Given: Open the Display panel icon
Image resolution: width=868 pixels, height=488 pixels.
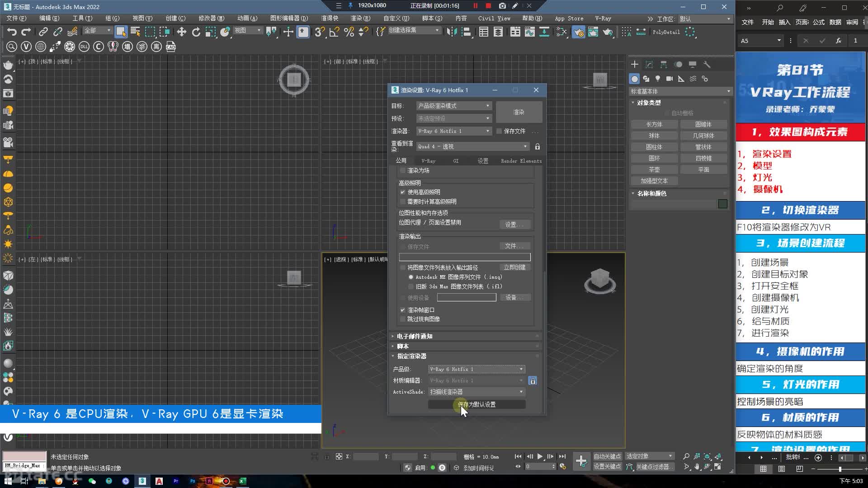Looking at the screenshot, I should (693, 64).
